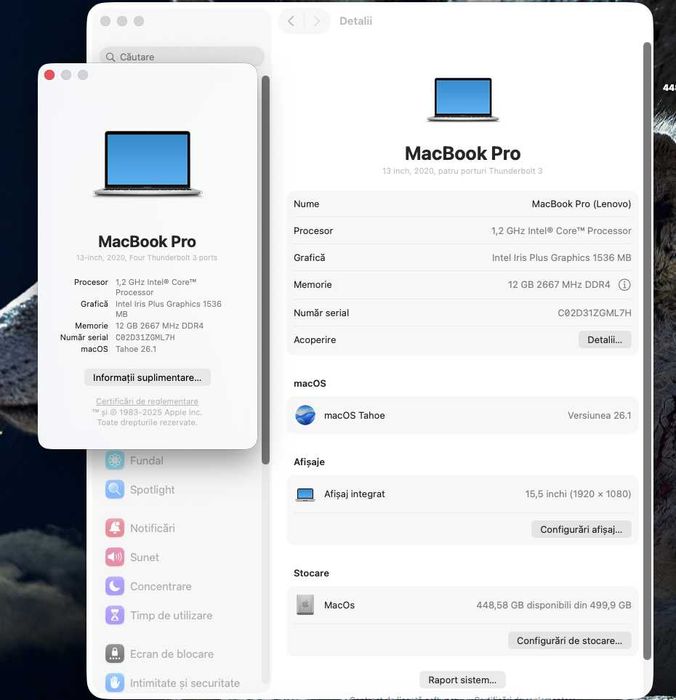The height and width of the screenshot is (700, 676).
Task: Click 12 GB 2667 MHz DDR4 in Detalii pane
Action: click(x=559, y=284)
